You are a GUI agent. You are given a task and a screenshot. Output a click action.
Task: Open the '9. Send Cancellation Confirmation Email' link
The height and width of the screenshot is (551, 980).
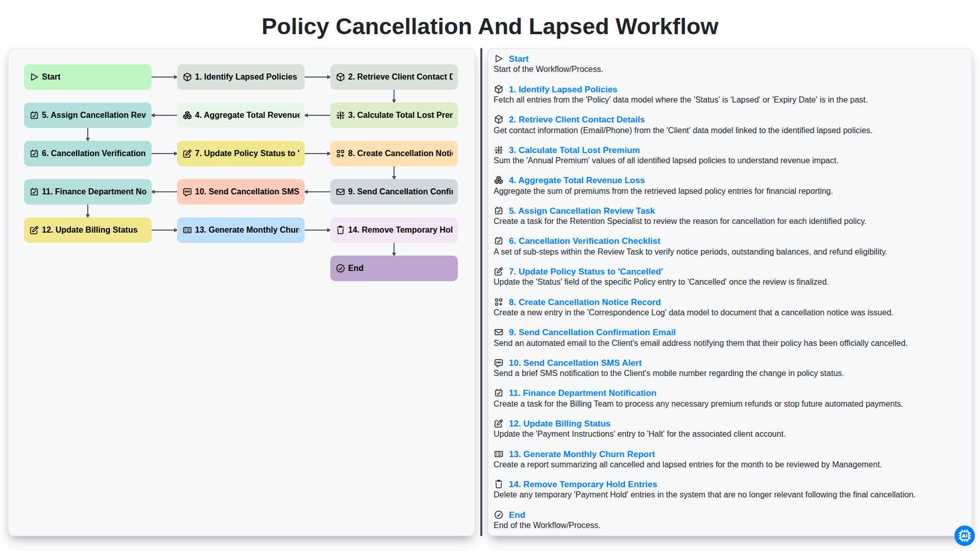(x=592, y=332)
